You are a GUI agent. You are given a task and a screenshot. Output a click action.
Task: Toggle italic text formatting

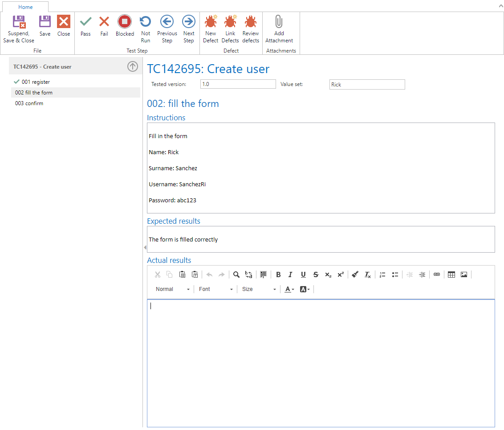pyautogui.click(x=291, y=274)
